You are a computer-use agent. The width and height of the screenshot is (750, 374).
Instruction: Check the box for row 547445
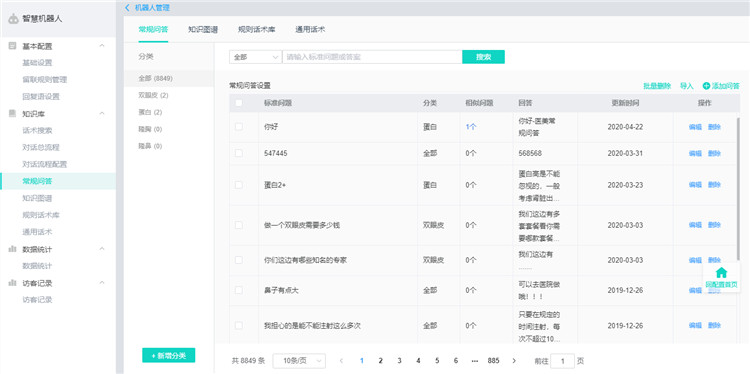tap(239, 153)
